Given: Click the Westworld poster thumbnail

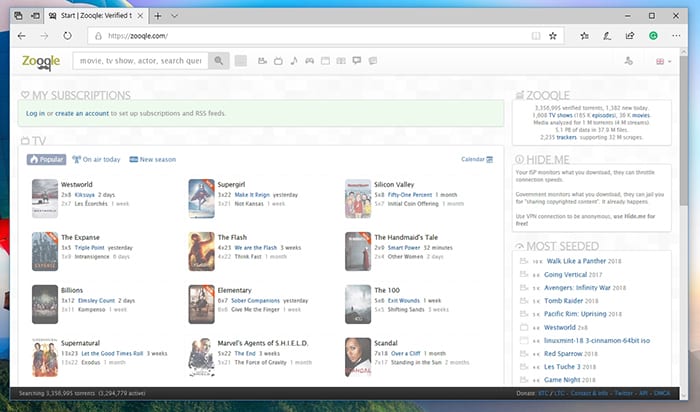Looking at the screenshot, I should (x=45, y=198).
